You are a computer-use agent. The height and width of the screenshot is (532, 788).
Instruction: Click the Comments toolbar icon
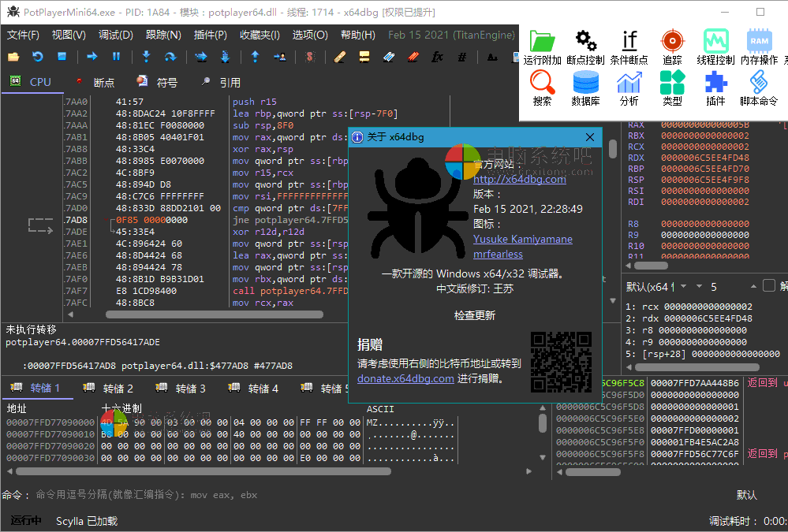(364, 57)
